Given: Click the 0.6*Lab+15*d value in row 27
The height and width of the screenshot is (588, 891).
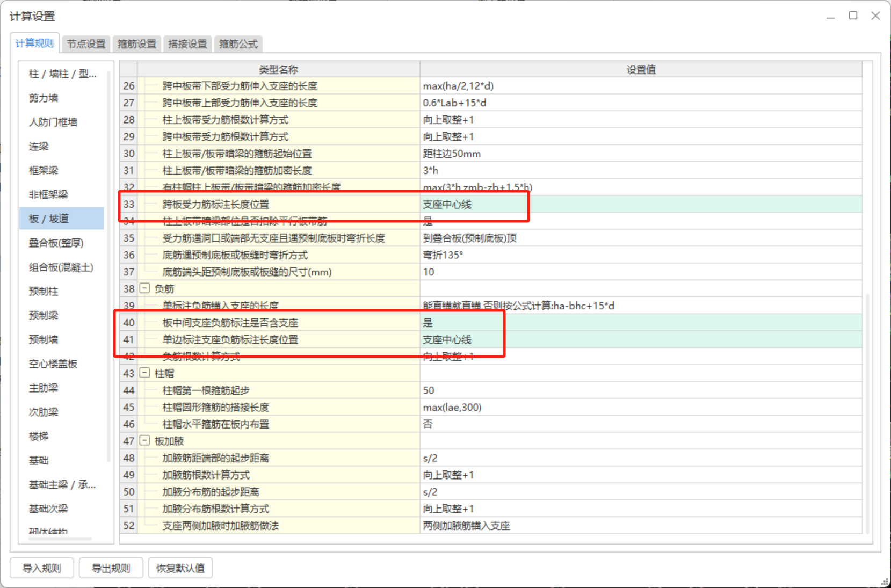Looking at the screenshot, I should coord(641,103).
